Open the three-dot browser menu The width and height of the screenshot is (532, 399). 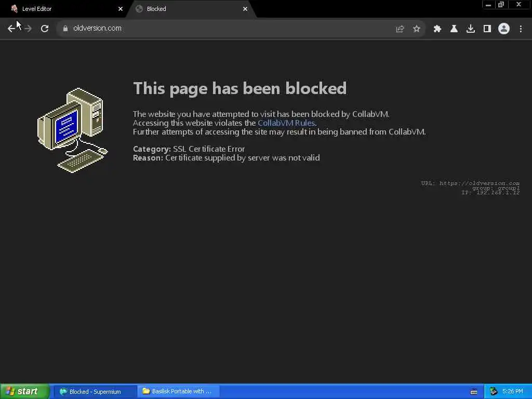click(x=521, y=29)
